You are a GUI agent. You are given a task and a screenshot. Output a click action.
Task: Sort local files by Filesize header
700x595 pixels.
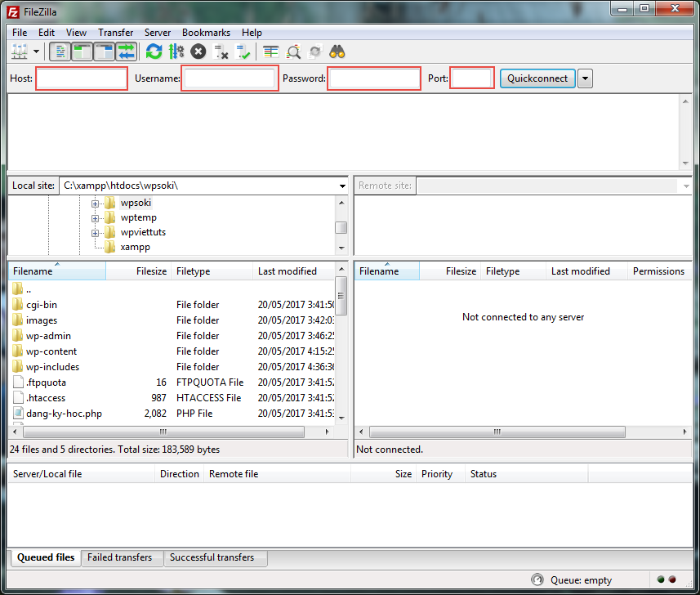click(138, 271)
